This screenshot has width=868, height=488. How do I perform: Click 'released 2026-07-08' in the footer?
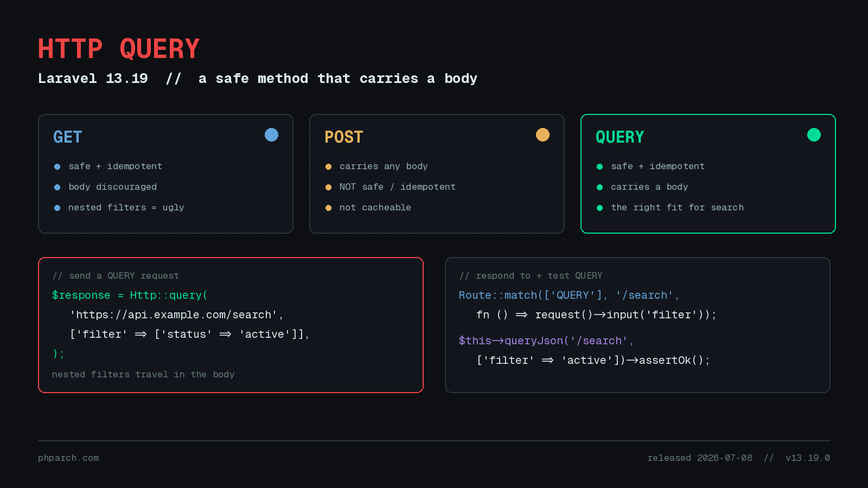[x=700, y=458]
